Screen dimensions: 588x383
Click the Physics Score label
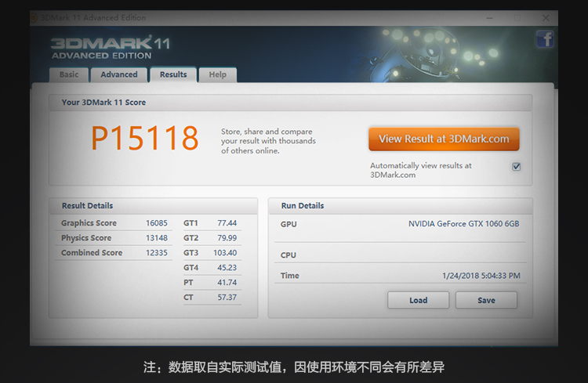pyautogui.click(x=86, y=238)
